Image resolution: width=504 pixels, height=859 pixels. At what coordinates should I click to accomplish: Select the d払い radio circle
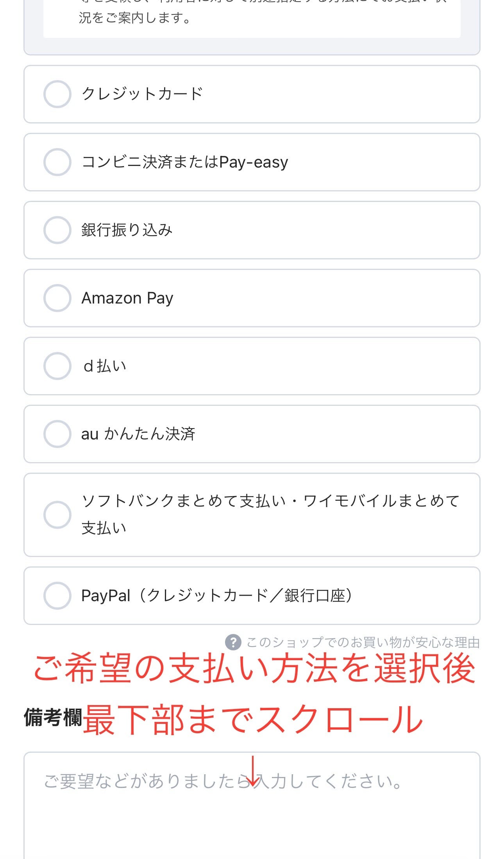[57, 366]
